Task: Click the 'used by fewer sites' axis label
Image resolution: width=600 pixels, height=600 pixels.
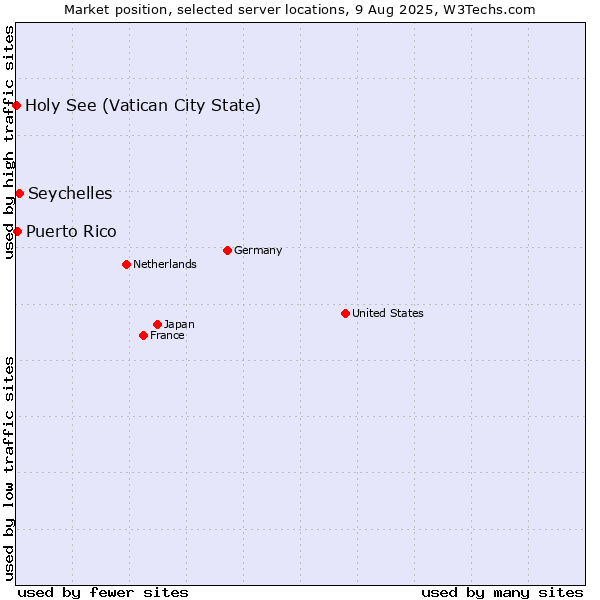Action: point(103,593)
